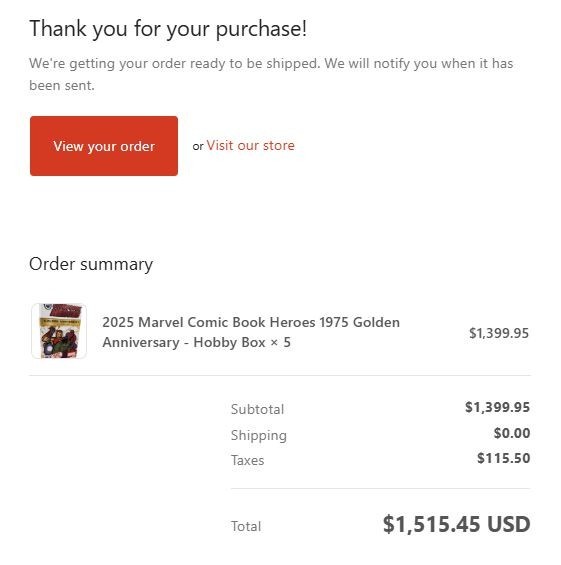Click the "× 5" quantity in product title

coord(280,342)
